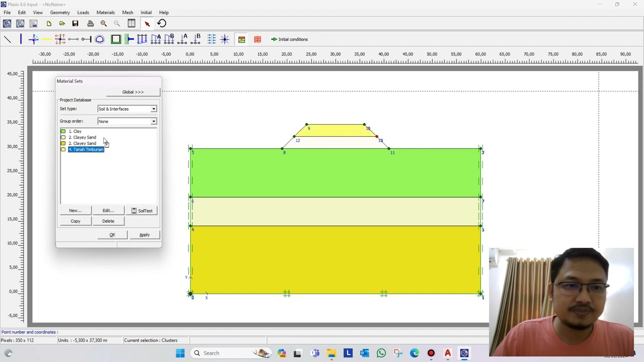Open the Initial menu
This screenshot has height=362, width=644.
click(146, 13)
